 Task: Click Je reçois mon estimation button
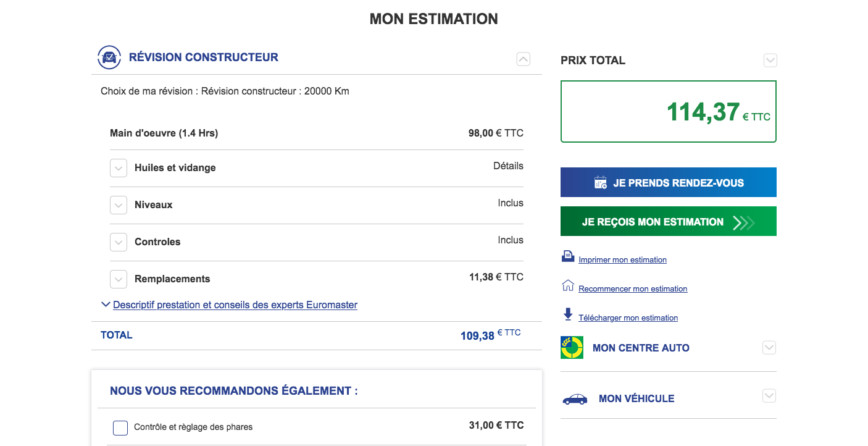[x=669, y=221]
